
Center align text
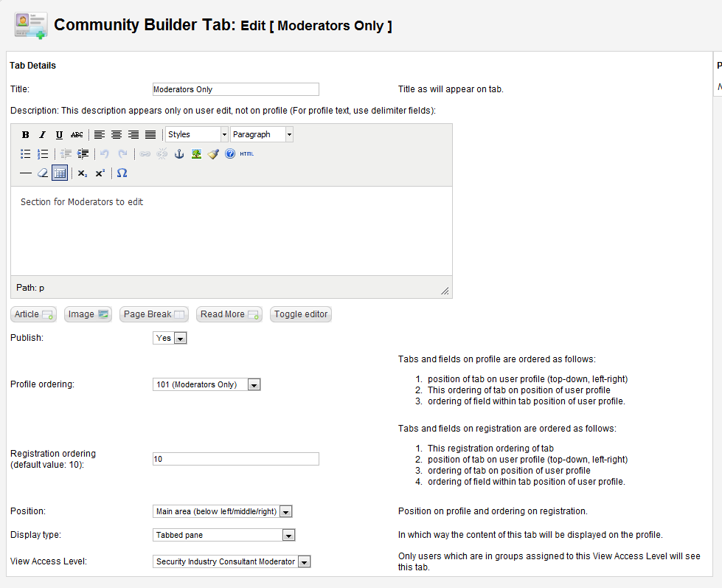[117, 134]
